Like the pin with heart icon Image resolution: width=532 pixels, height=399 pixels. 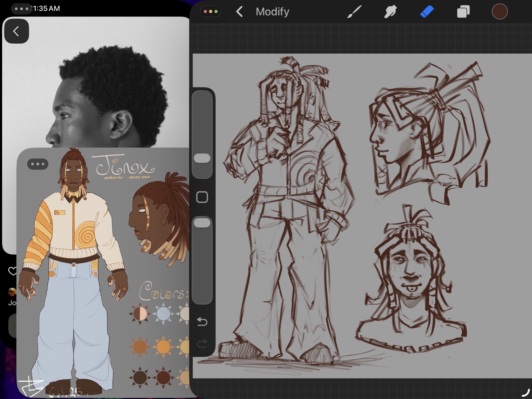click(12, 271)
